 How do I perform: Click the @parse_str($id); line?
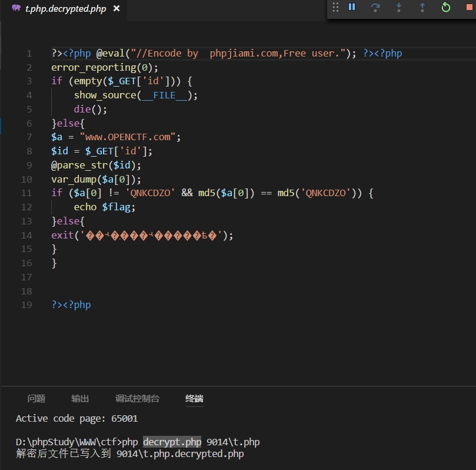tap(96, 166)
